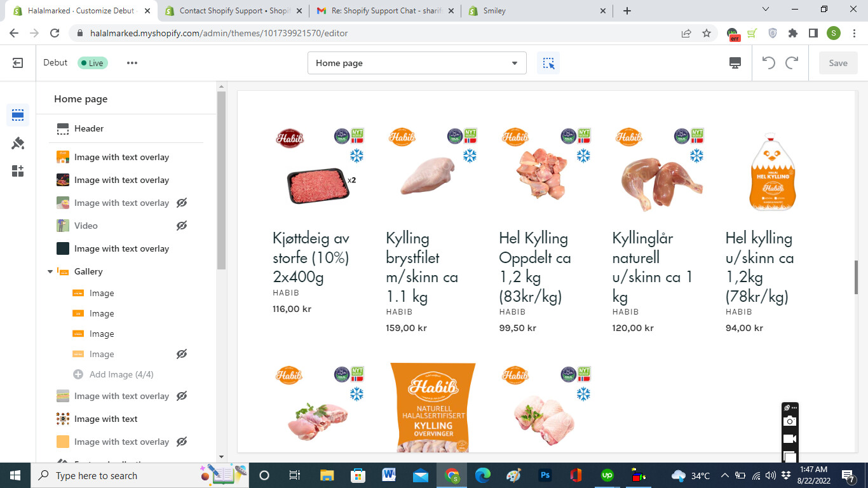868x488 pixels.
Task: Open the Chrome extensions puzzle icon
Action: [x=793, y=33]
